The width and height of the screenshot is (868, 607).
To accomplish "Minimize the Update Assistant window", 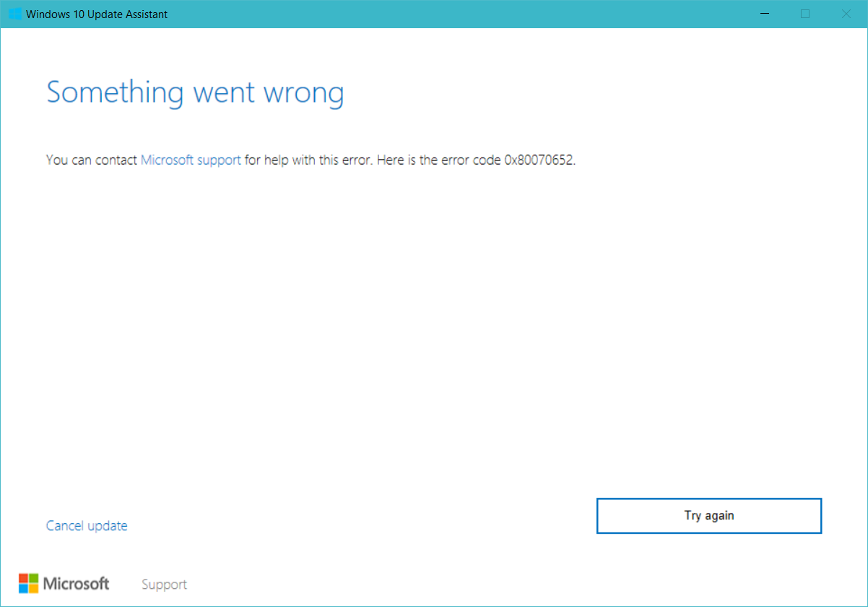I will tap(765, 14).
